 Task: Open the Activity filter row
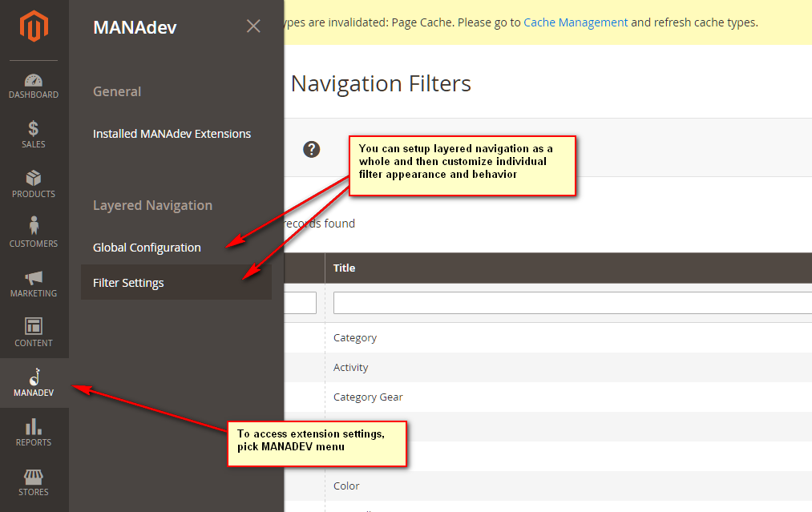(351, 368)
